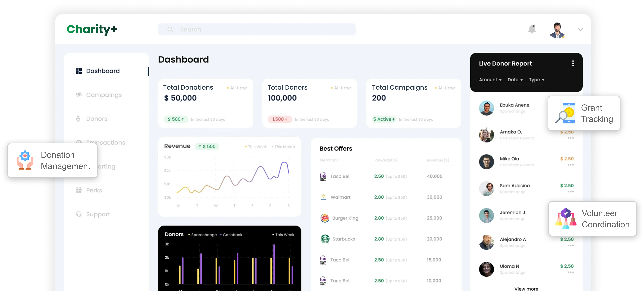Select Dashboard in the sidebar
The width and height of the screenshot is (644, 291).
(103, 71)
